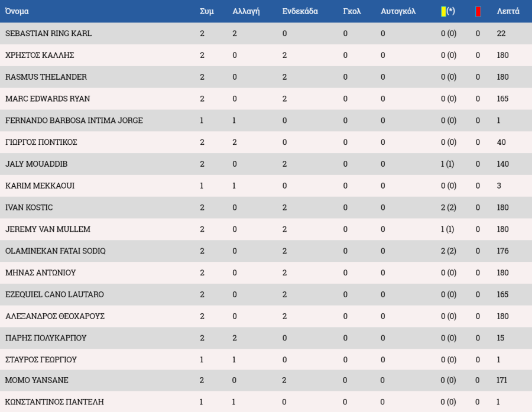Click the MOMO YANSANE entry
The image size is (532, 412).
[x=37, y=380]
